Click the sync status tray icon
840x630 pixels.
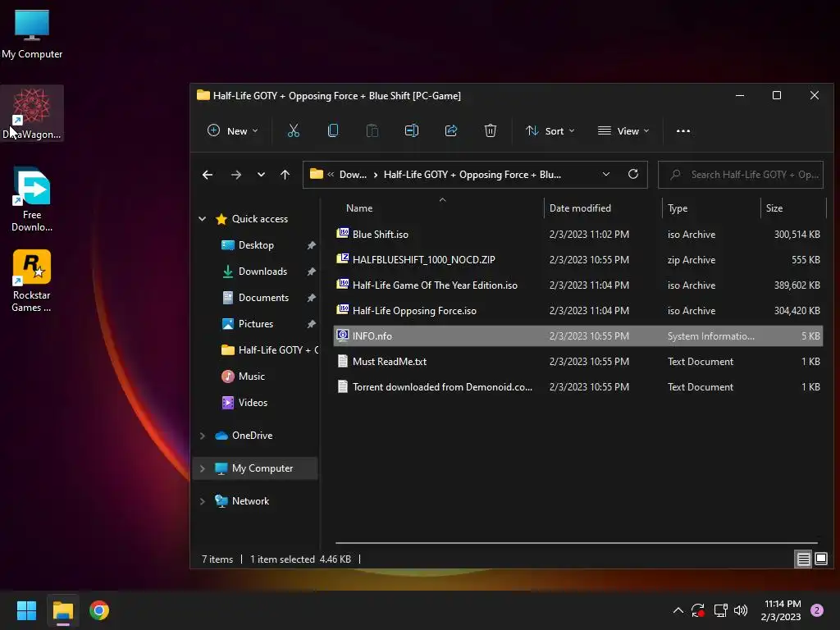697,610
